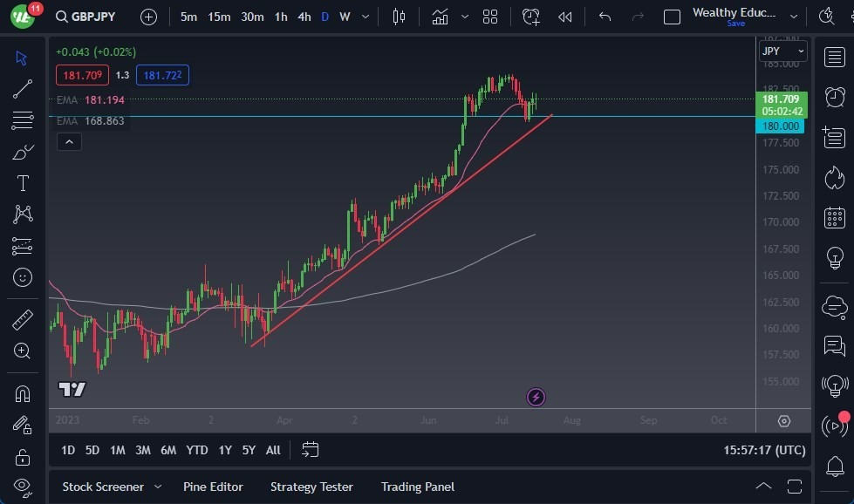The width and height of the screenshot is (854, 504).
Task: Open the JPY currency dropdown
Action: 781,51
